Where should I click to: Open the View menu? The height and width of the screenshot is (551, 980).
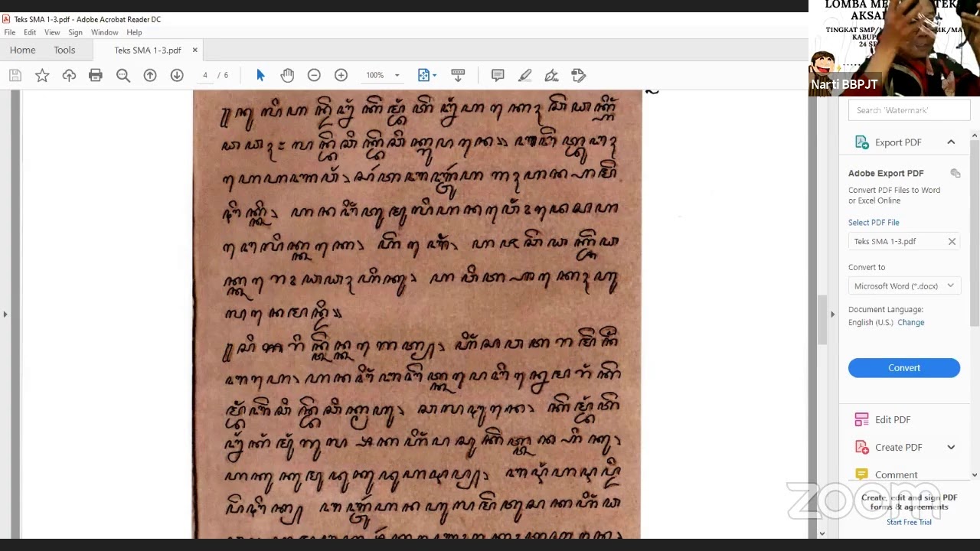click(52, 32)
